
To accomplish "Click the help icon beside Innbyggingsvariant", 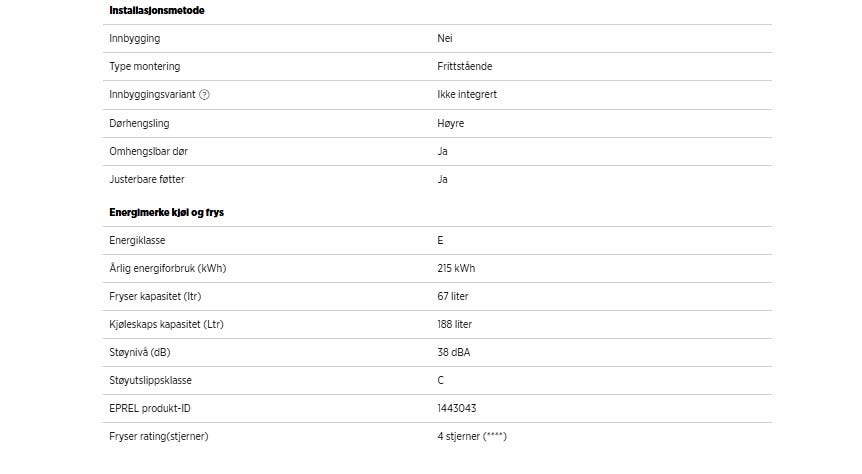I will point(204,95).
